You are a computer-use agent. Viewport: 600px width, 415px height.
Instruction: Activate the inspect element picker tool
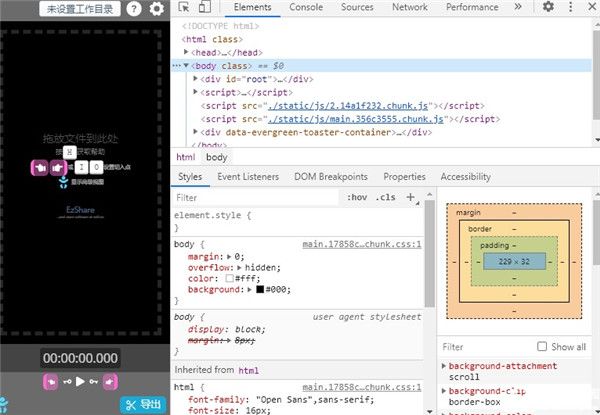[x=184, y=7]
